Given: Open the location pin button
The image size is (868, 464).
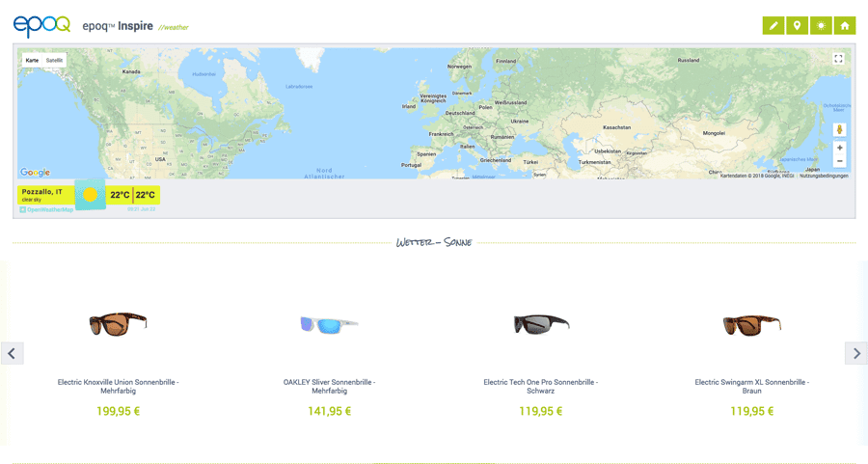Looking at the screenshot, I should 797,26.
